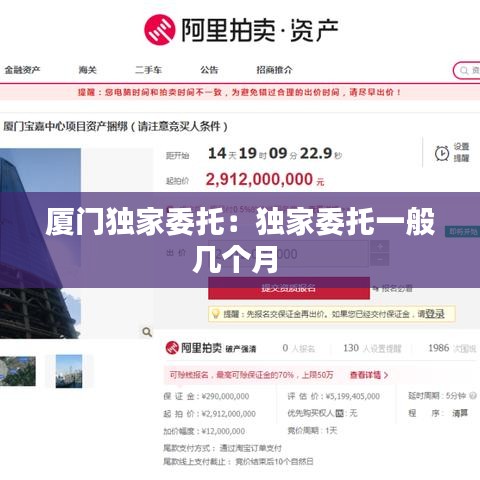
Task: Click the help icon beside 延时周期 5分钟
Action: pos(472,396)
